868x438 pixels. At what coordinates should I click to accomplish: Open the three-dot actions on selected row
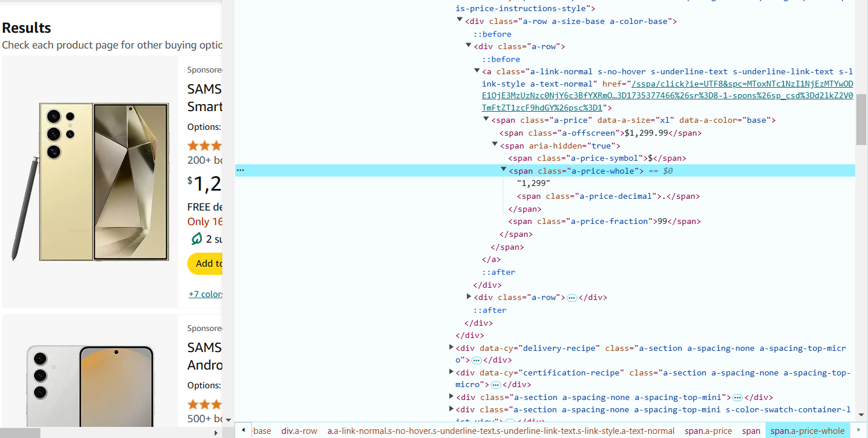click(x=240, y=170)
